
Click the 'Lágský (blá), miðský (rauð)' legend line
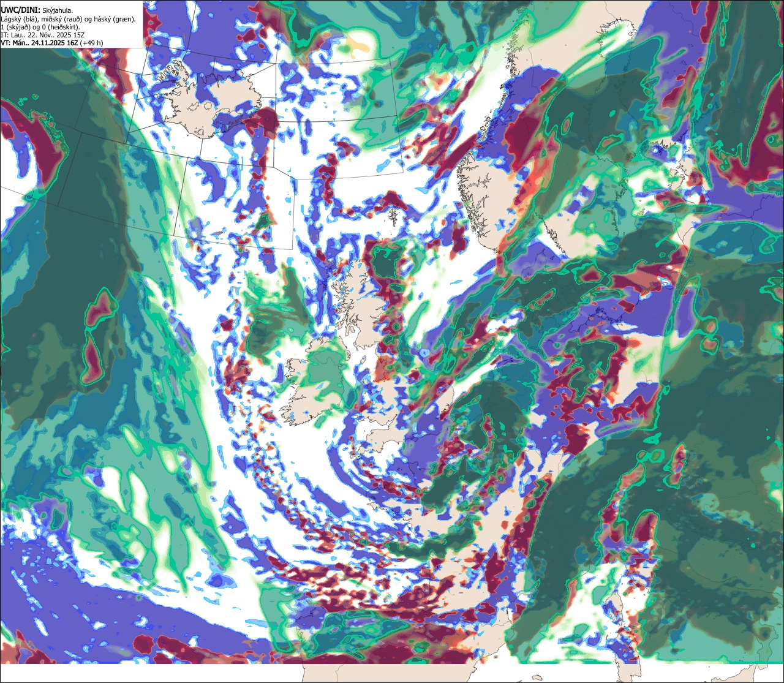point(68,19)
